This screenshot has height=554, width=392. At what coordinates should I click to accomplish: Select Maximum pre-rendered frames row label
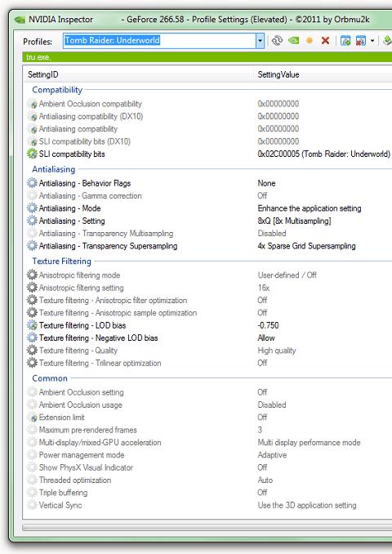click(x=87, y=430)
